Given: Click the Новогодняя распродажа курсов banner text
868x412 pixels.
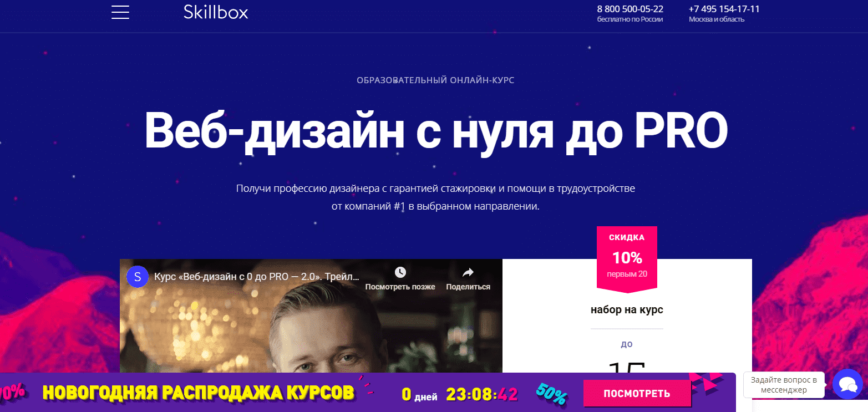Looking at the screenshot, I should [x=198, y=393].
